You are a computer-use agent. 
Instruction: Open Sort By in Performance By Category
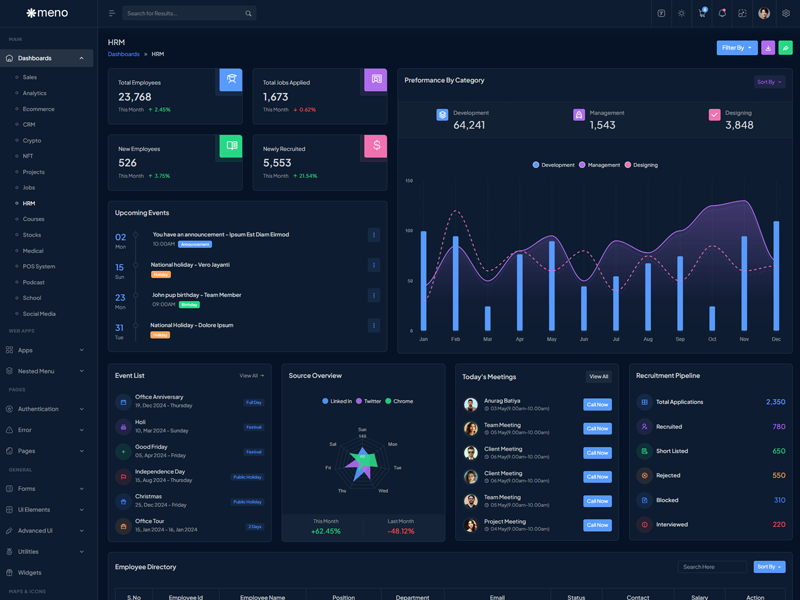(769, 82)
